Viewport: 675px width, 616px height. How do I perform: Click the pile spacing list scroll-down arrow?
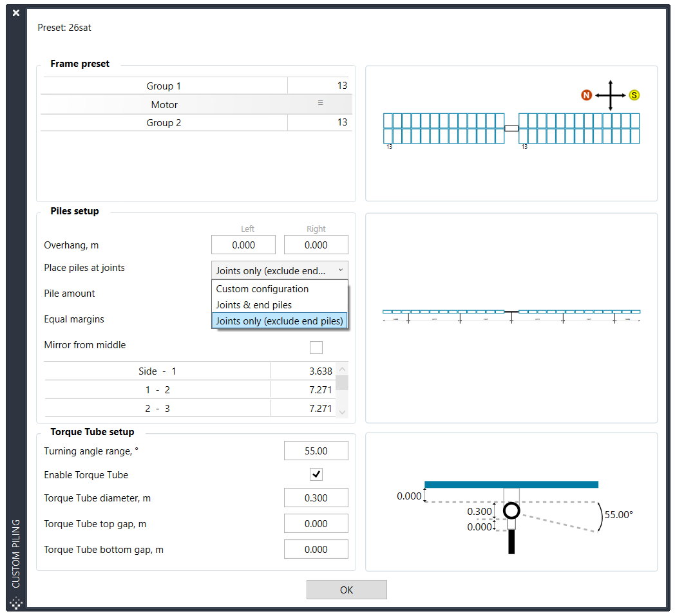click(342, 412)
